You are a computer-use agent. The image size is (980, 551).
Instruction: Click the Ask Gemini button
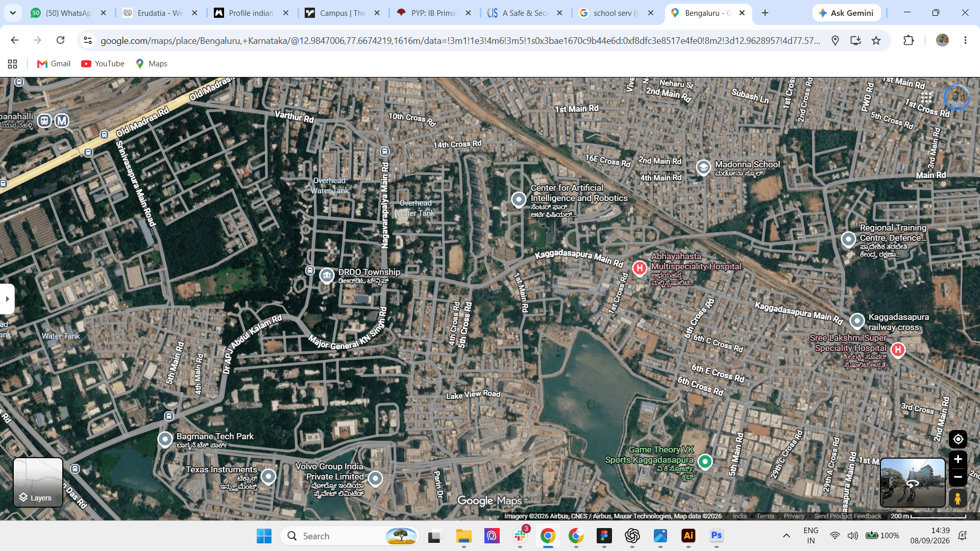click(x=846, y=13)
